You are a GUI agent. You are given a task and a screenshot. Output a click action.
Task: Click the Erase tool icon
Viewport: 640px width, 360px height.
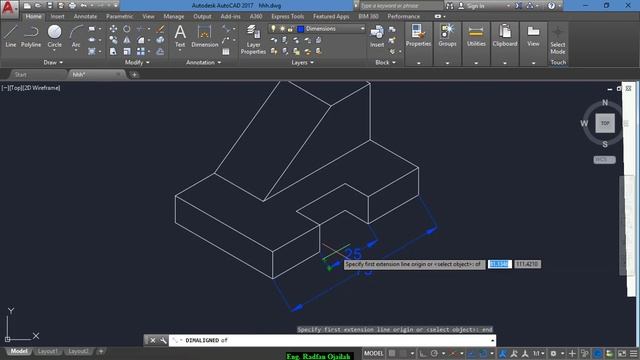click(160, 29)
